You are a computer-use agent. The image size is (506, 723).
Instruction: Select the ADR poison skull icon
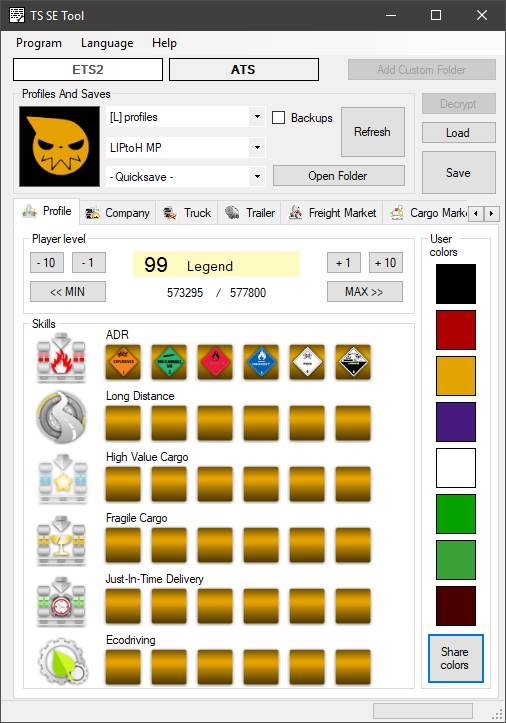[x=307, y=362]
